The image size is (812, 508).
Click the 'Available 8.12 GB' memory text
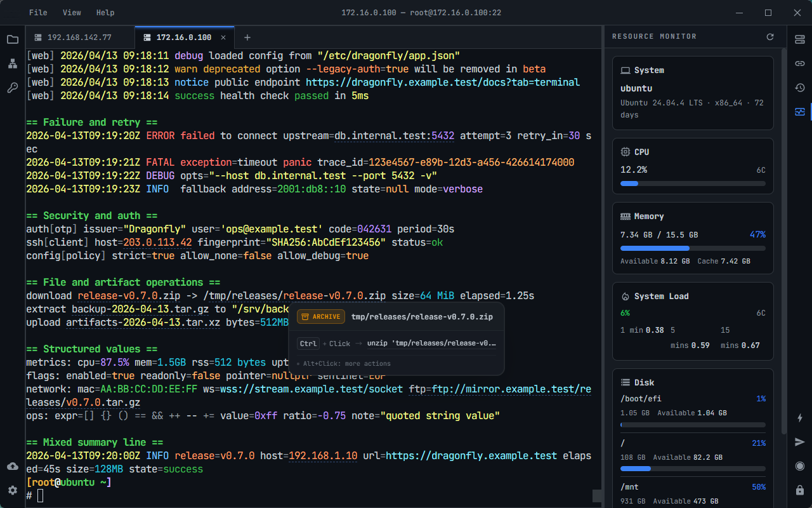[x=654, y=261]
